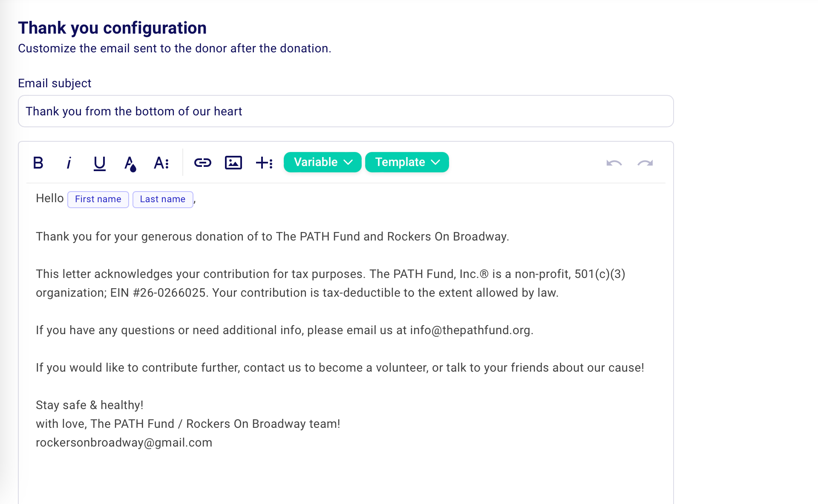
Task: Change the font size option
Action: coord(161,163)
